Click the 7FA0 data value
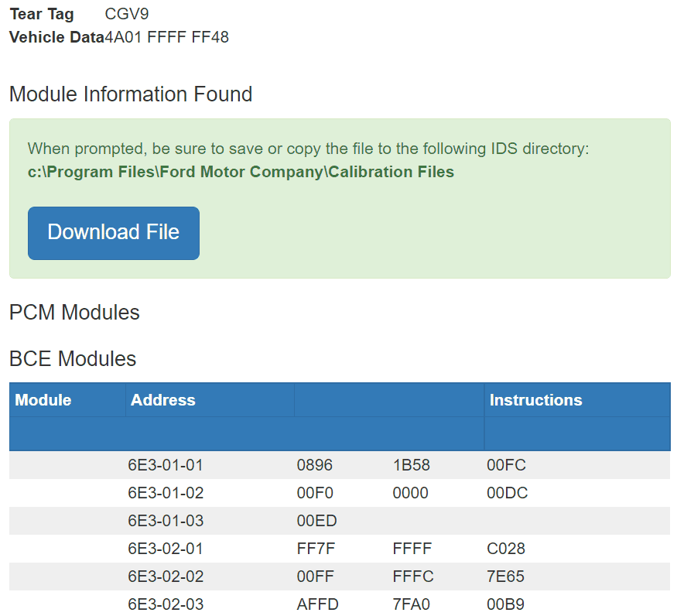Viewport: 677px width, 616px height. 411,604
